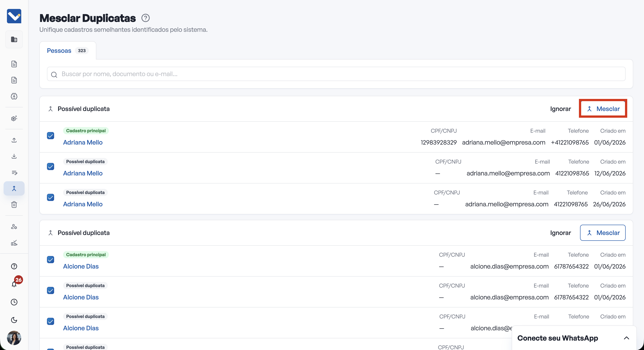644x350 pixels.
Task: Uncheck Adriana Mello row created 12/06/2026
Action: click(51, 167)
